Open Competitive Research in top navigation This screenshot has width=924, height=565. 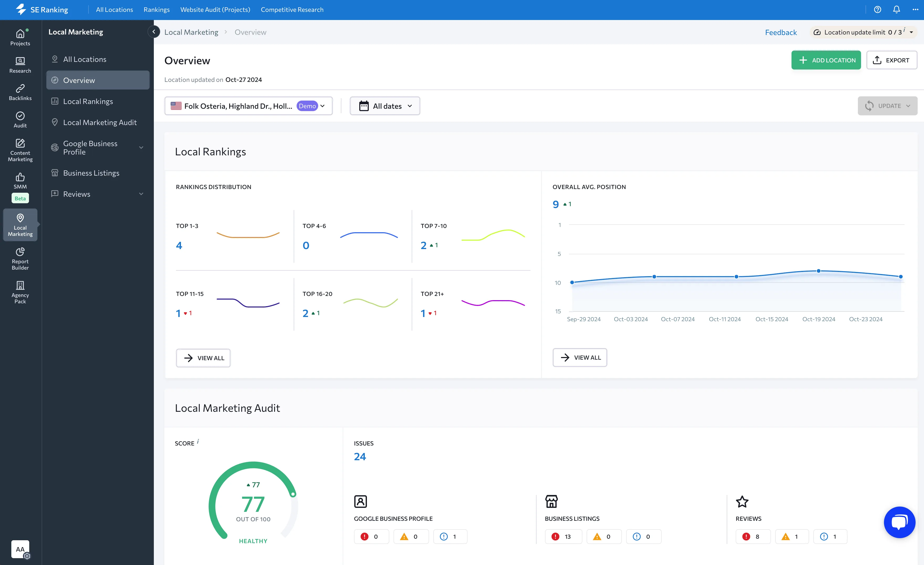coord(292,10)
